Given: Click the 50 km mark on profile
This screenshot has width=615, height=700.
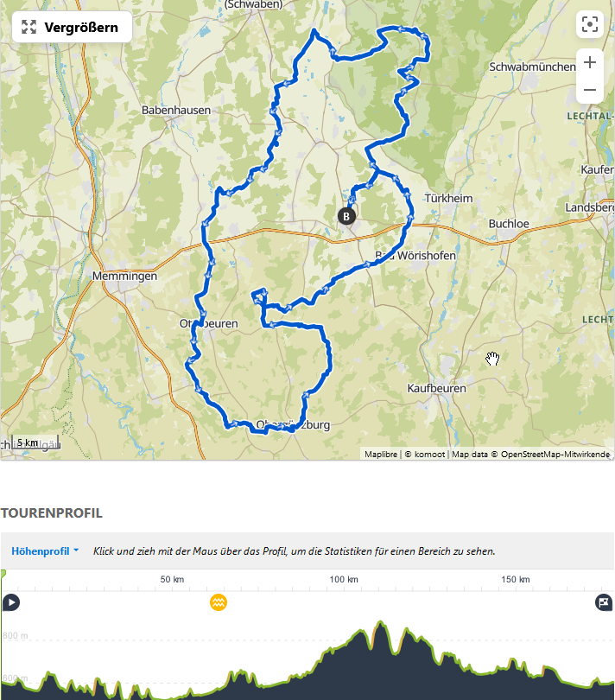Looking at the screenshot, I should [172, 580].
